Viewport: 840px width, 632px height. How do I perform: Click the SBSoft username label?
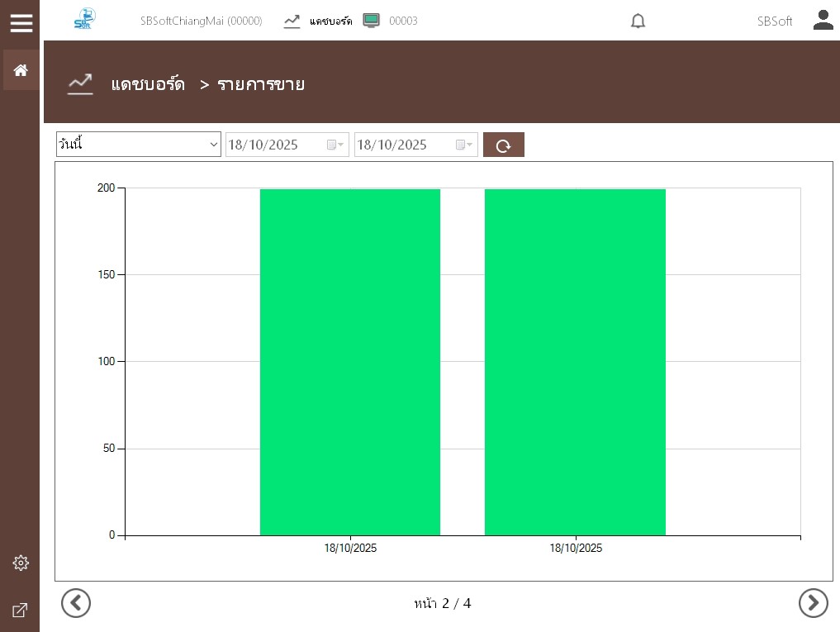(x=774, y=21)
